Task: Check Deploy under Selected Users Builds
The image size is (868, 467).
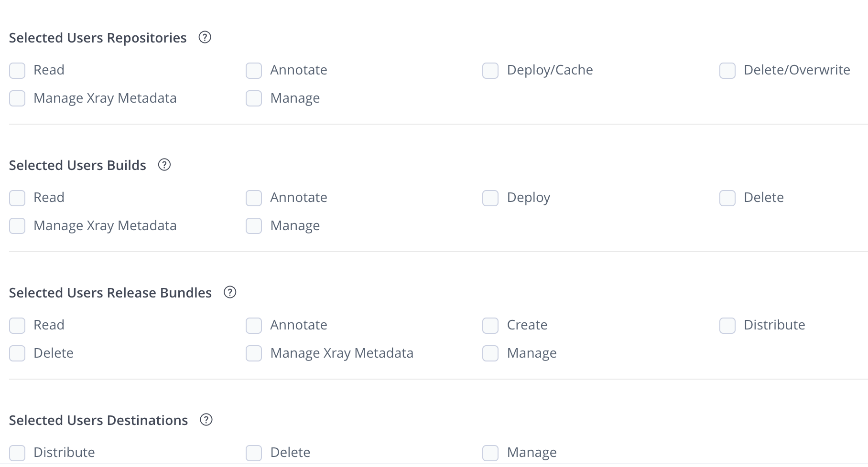Action: [490, 198]
